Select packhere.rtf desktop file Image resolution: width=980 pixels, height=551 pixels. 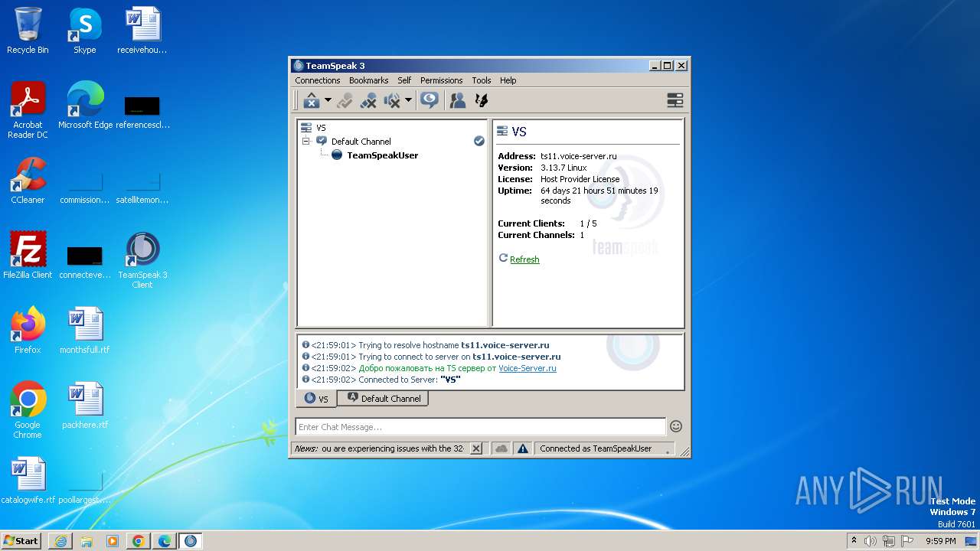[x=85, y=405]
